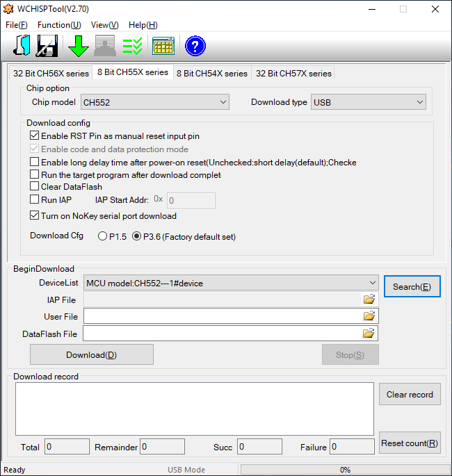Click the save config floppy icon
The image size is (452, 476).
tap(47, 46)
